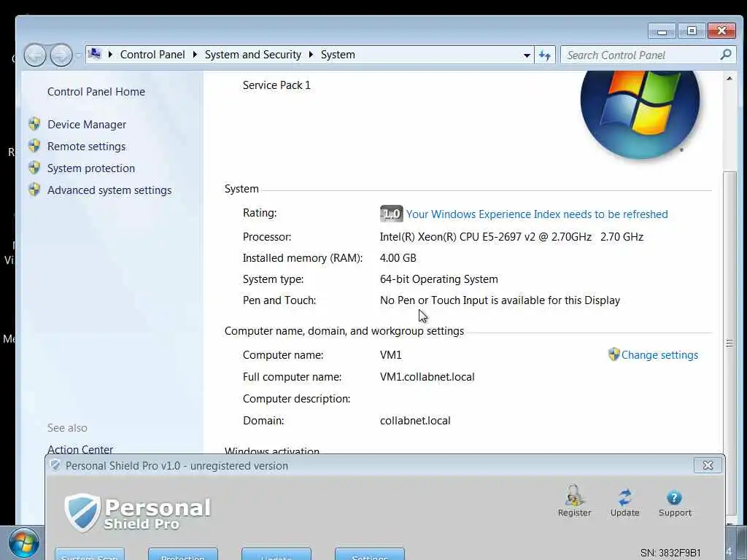This screenshot has height=560, width=747.
Task: Open the Settings tab in Personal Shield
Action: (369, 554)
